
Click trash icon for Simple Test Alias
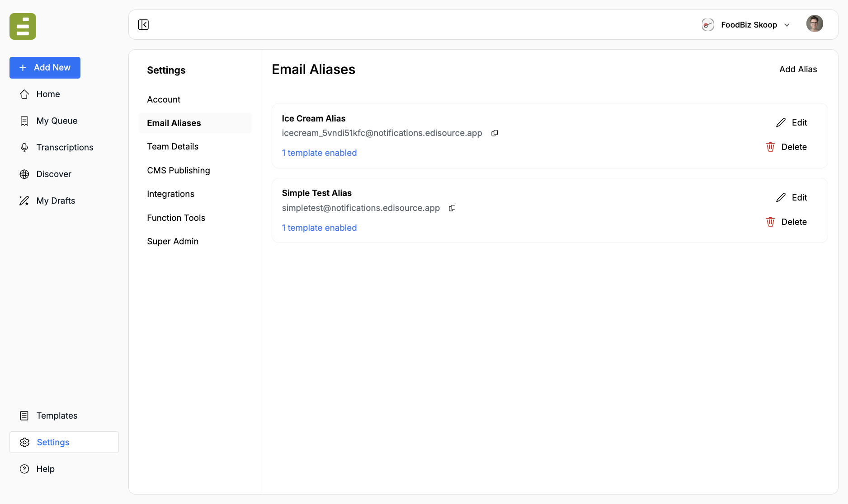[770, 222]
